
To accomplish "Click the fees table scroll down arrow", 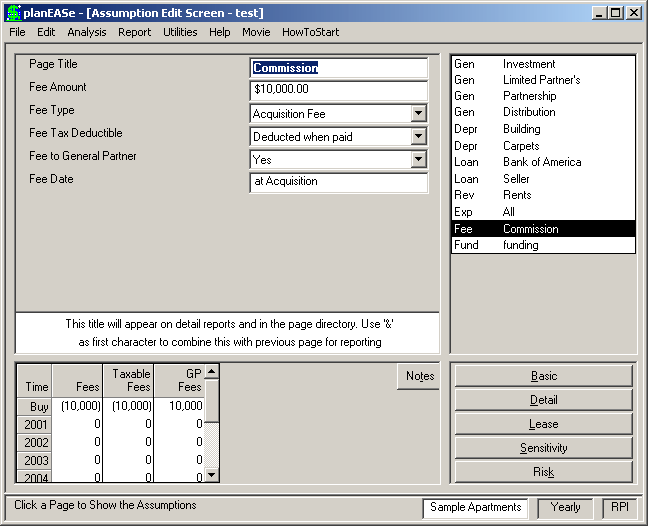I will pyautogui.click(x=212, y=475).
